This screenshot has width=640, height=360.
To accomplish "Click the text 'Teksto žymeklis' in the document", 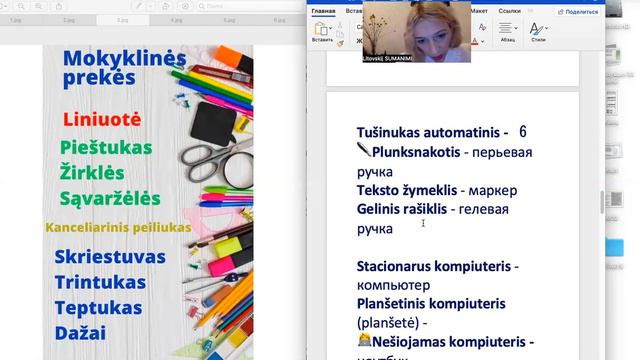I will tap(407, 190).
